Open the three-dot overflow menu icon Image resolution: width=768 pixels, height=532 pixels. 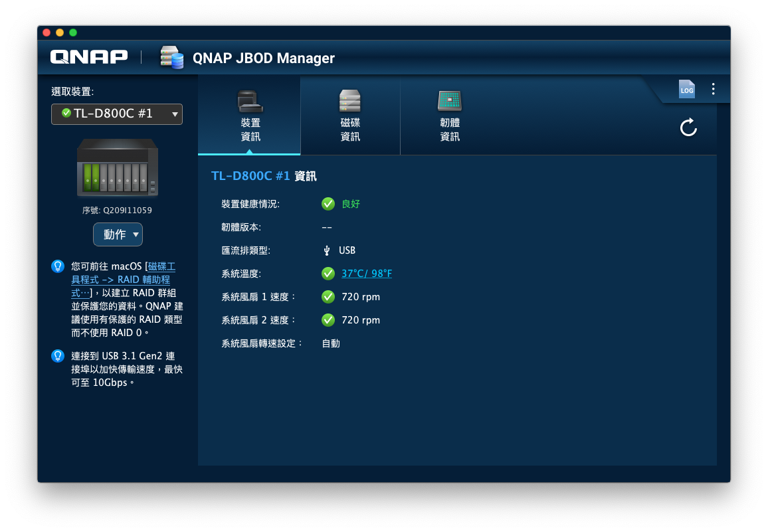pyautogui.click(x=713, y=88)
